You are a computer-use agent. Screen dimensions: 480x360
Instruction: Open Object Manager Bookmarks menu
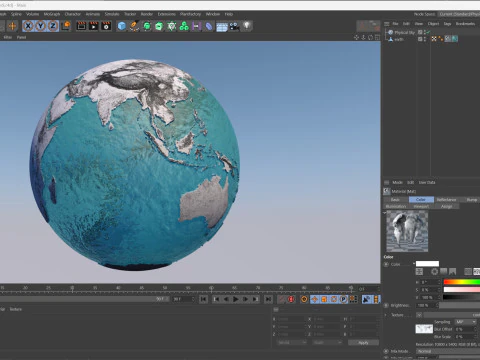click(x=465, y=24)
